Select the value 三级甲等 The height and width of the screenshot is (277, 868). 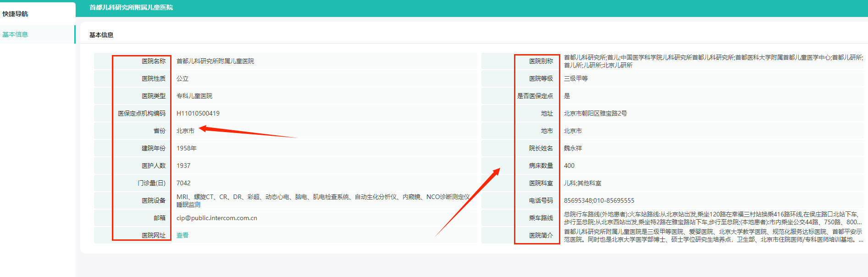[x=576, y=78]
